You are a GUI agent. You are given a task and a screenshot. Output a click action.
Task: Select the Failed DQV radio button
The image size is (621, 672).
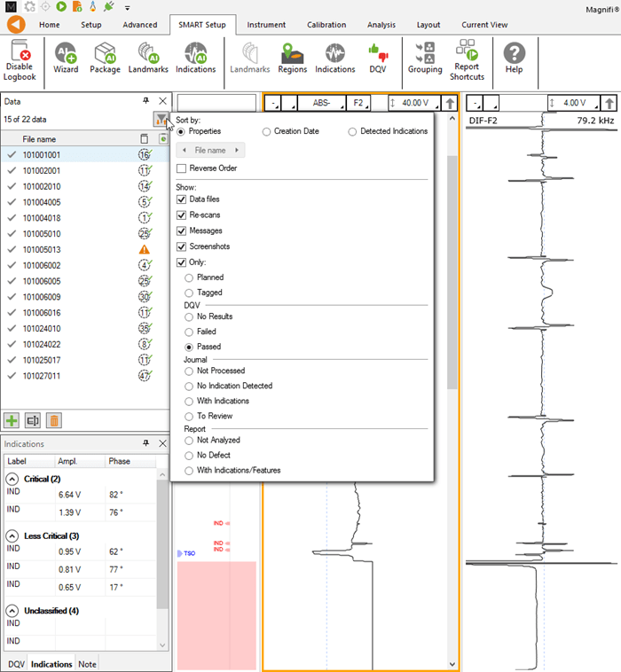click(x=189, y=332)
